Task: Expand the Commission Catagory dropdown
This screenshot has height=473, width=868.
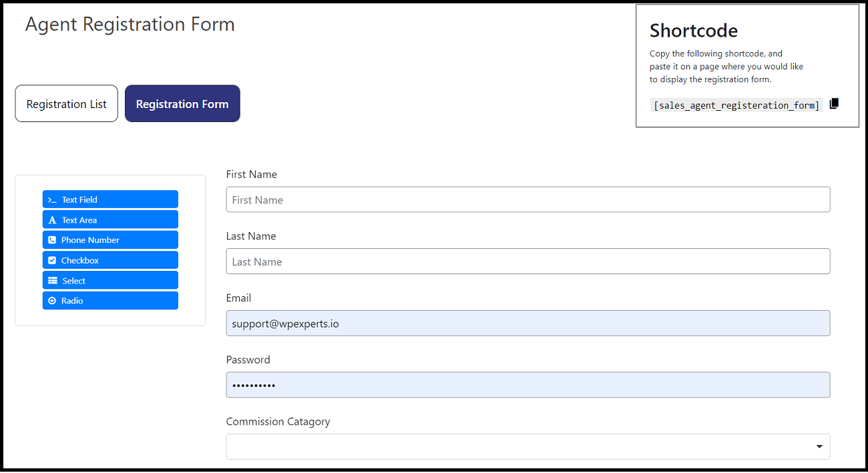Action: tap(528, 447)
